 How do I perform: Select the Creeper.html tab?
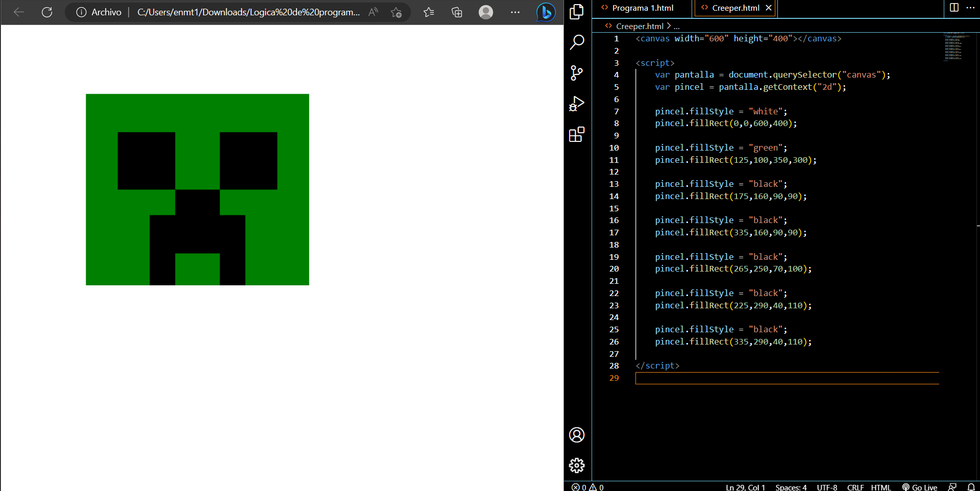[x=736, y=8]
